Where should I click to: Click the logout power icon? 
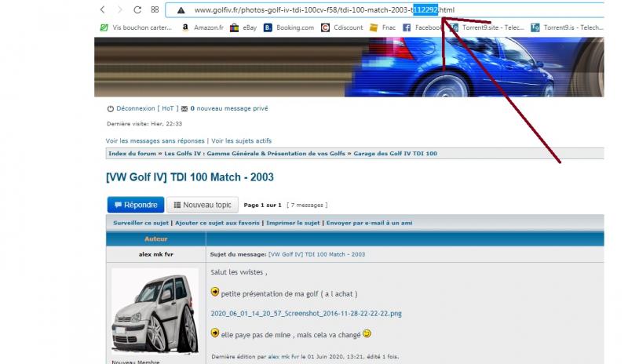click(x=111, y=109)
